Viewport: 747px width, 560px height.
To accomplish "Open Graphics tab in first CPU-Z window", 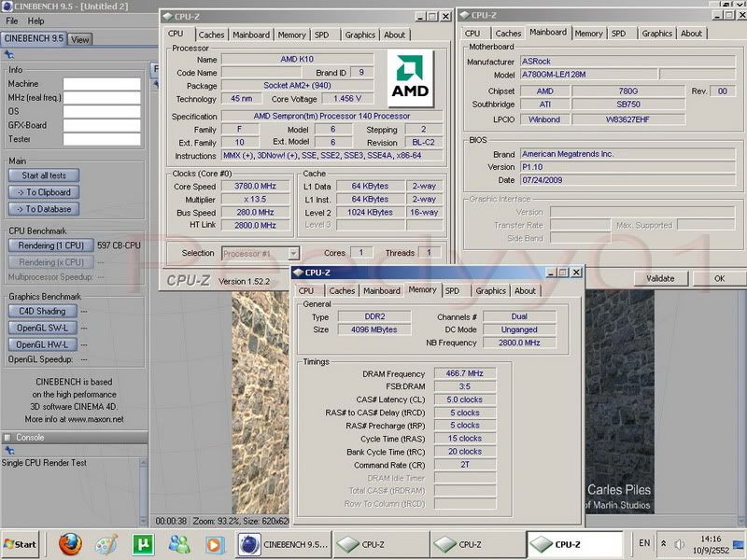I will click(x=360, y=35).
